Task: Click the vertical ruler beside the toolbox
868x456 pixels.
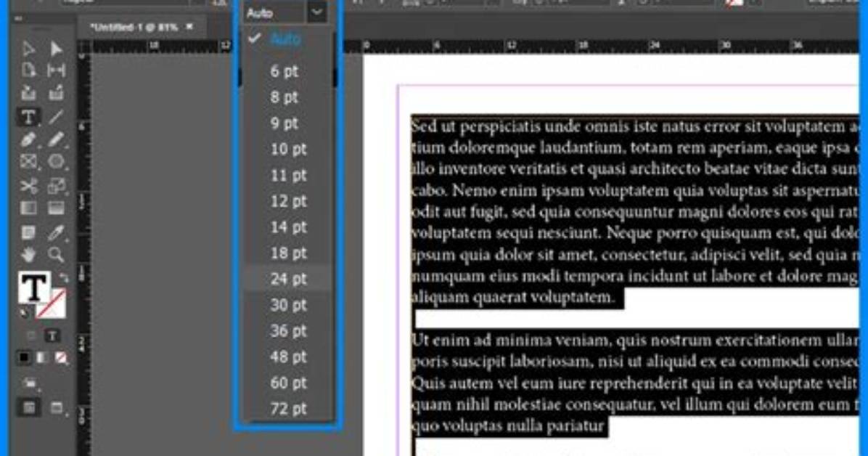Action: pos(83,255)
